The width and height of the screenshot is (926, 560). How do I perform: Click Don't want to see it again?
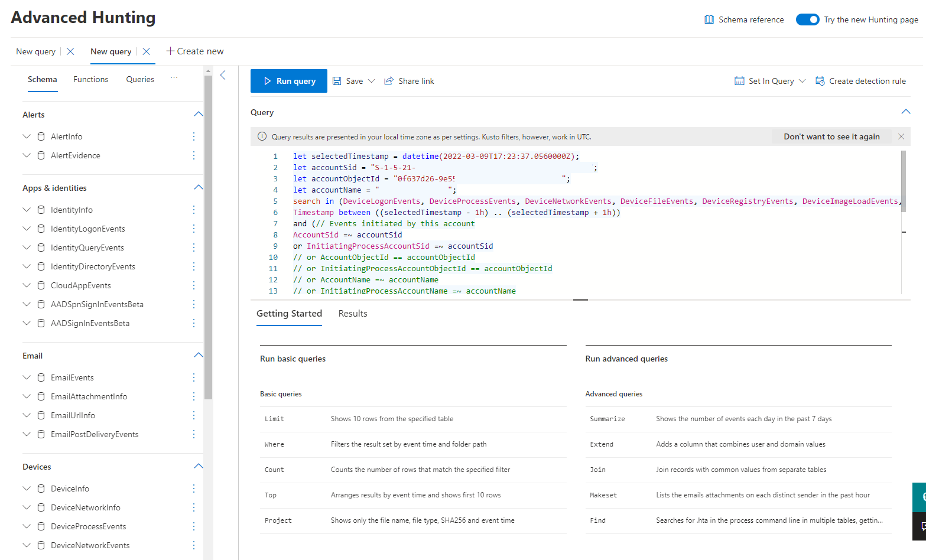pos(831,136)
